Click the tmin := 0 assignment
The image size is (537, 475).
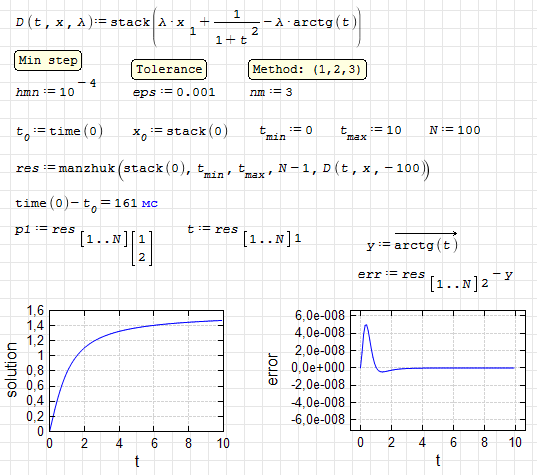pyautogui.click(x=286, y=132)
